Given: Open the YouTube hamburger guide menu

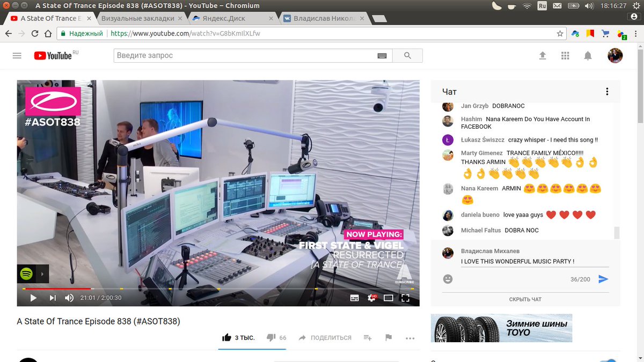Looking at the screenshot, I should pos(17,56).
